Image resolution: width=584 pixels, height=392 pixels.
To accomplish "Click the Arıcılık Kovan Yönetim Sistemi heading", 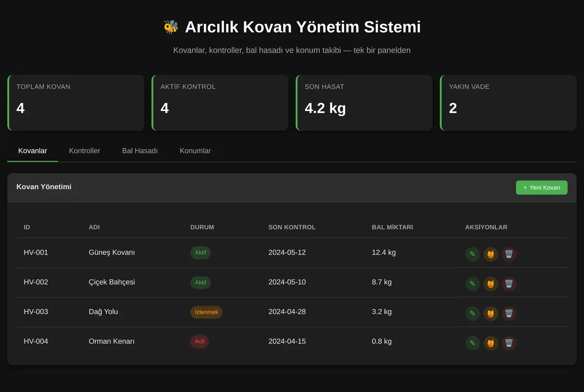I will coord(303,27).
